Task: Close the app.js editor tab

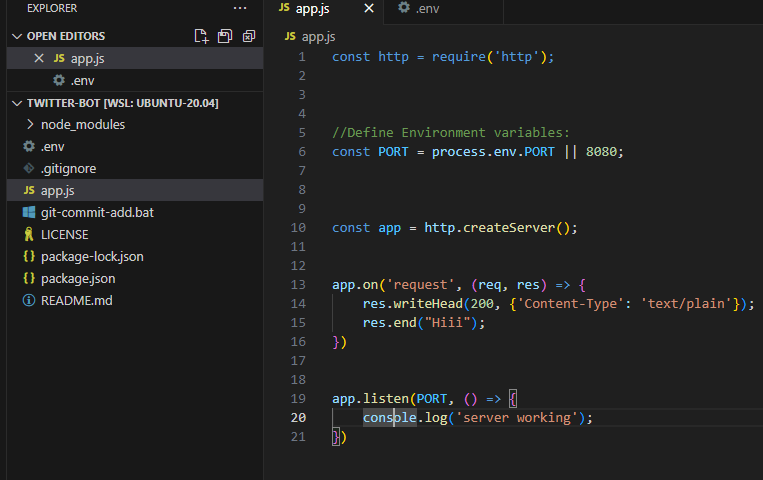Action: [x=369, y=8]
